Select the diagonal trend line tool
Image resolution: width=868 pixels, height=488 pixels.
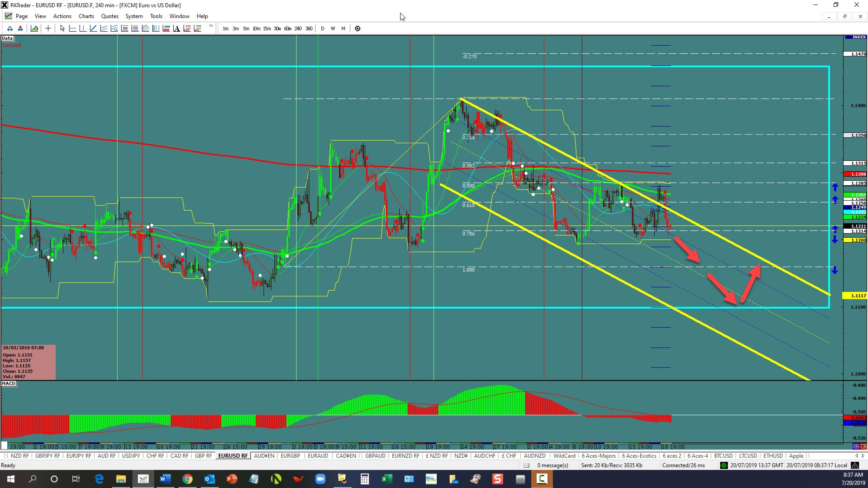[93, 29]
